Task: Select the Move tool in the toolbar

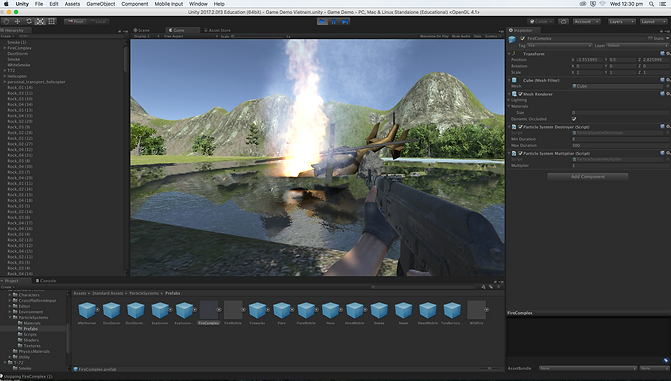Action: pos(18,21)
